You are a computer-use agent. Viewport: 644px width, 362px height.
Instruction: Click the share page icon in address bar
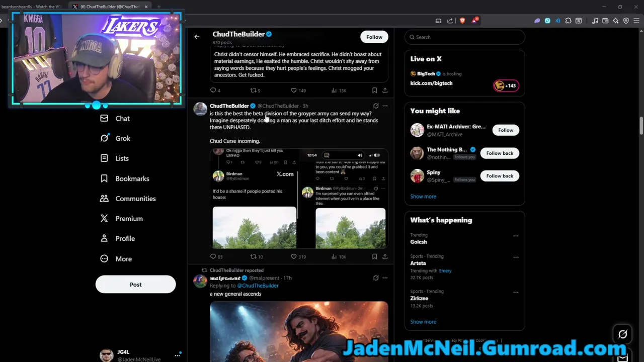coord(450,21)
